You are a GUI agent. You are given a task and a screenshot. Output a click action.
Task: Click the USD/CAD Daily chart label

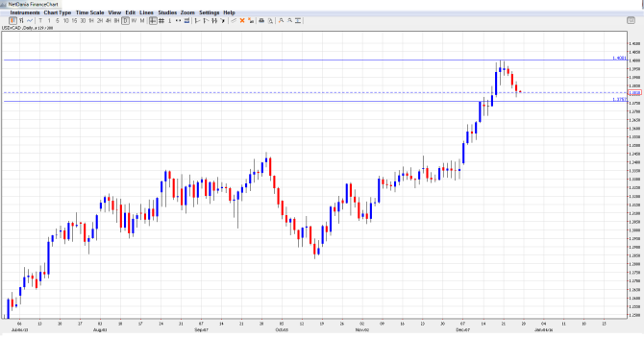pos(27,28)
